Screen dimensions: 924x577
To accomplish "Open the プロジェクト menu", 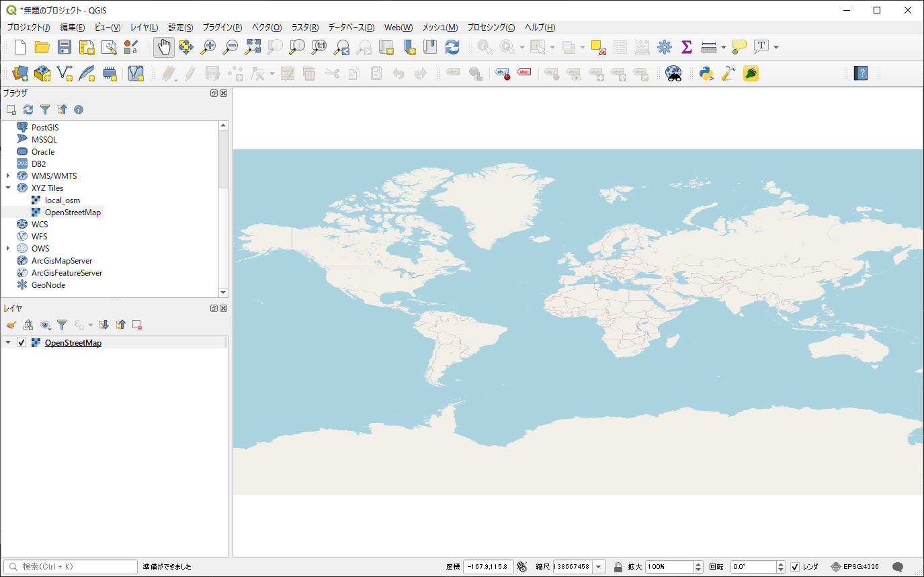I will [28, 28].
